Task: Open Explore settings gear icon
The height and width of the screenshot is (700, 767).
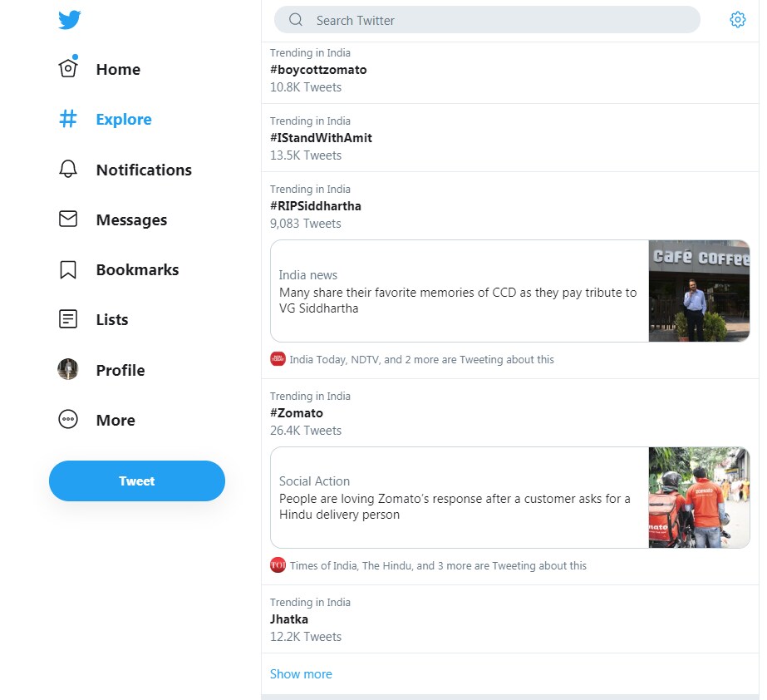Action: point(737,20)
